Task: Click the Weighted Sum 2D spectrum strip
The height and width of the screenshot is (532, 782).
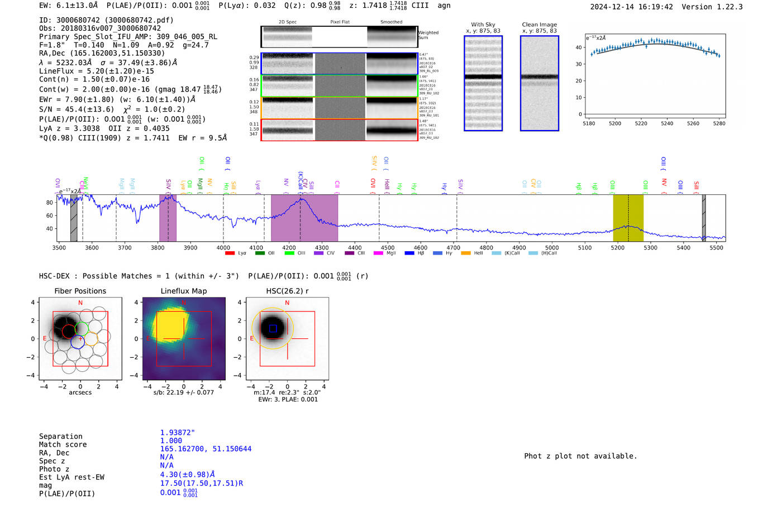Action: click(x=339, y=37)
